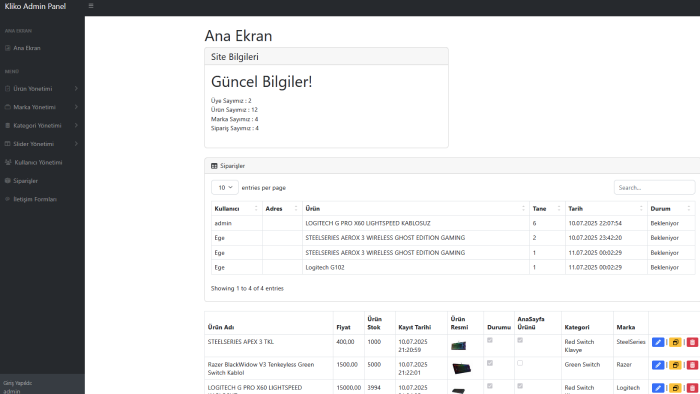Sort orders by Tane column
Viewport: 700px width, 394px height.
coord(547,208)
